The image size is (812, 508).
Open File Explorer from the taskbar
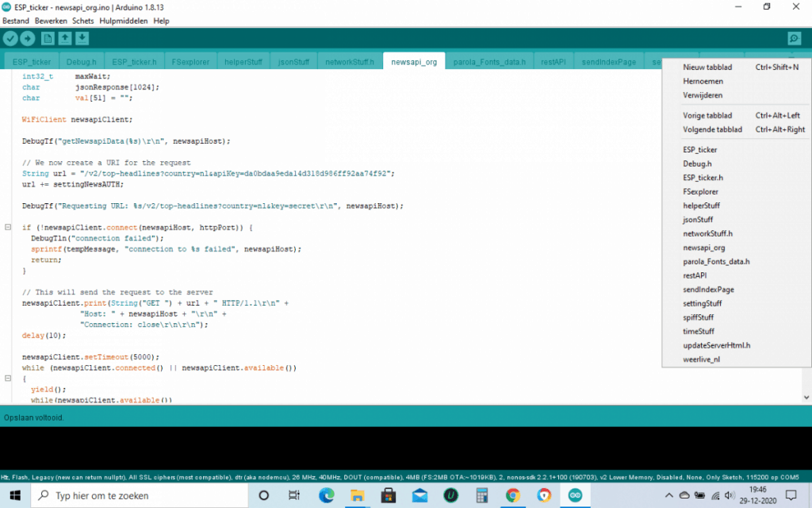click(x=357, y=495)
